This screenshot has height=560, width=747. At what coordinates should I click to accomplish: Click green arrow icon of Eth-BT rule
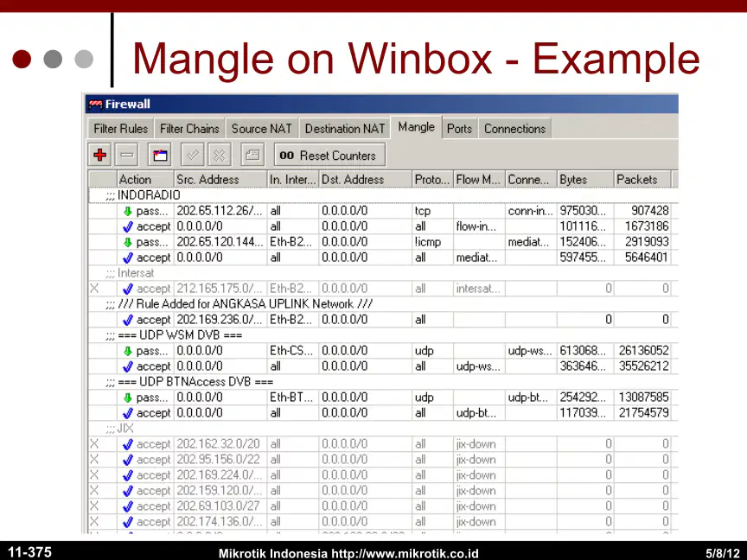127,398
